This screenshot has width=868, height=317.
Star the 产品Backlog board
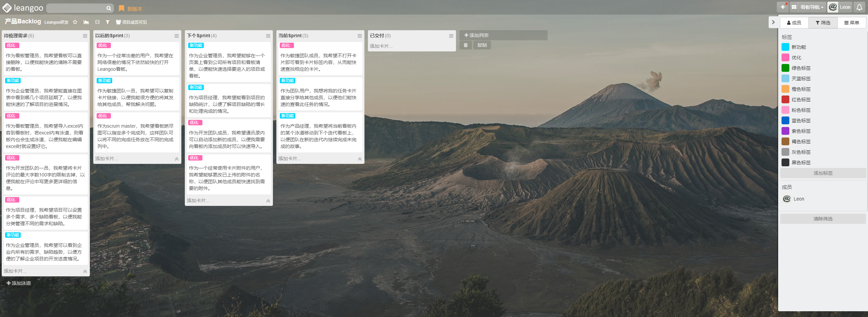[75, 22]
